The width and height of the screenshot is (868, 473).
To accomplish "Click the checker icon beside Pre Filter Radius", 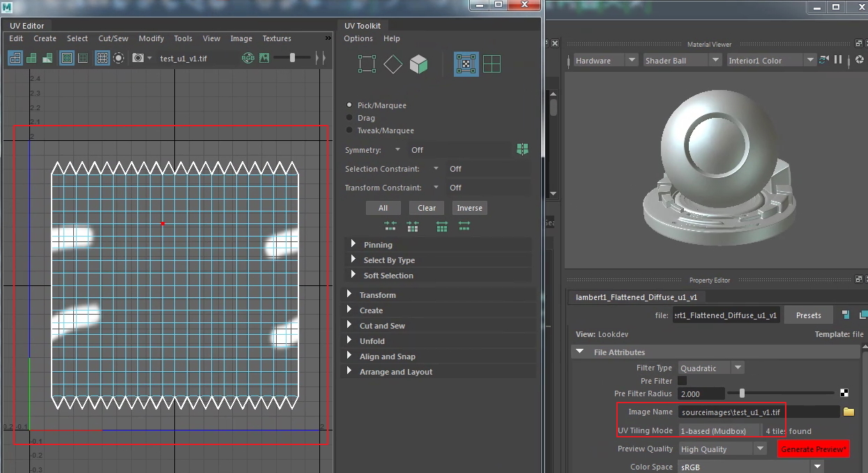I will point(845,393).
